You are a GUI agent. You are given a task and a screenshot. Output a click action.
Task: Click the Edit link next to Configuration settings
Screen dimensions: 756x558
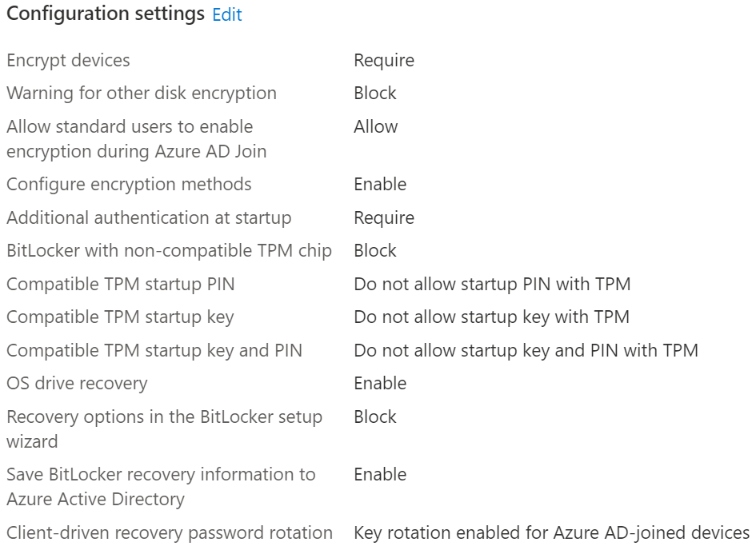pyautogui.click(x=227, y=14)
